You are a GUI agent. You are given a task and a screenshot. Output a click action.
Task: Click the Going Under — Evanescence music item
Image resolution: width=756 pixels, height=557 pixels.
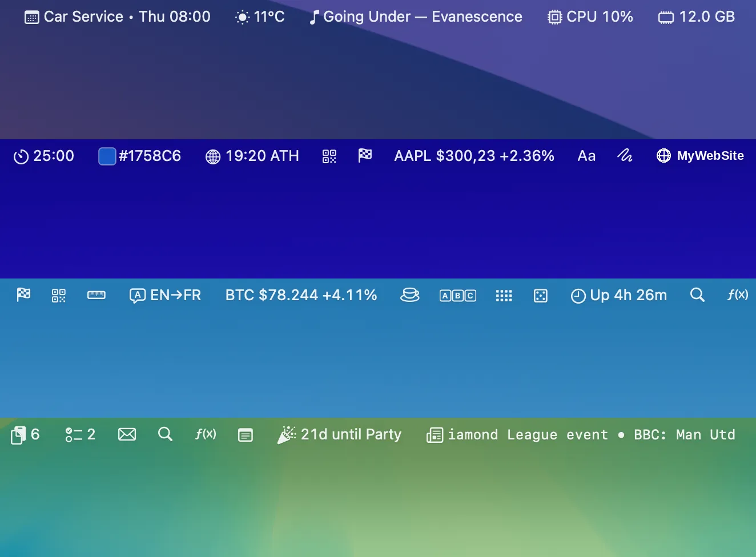tap(416, 17)
